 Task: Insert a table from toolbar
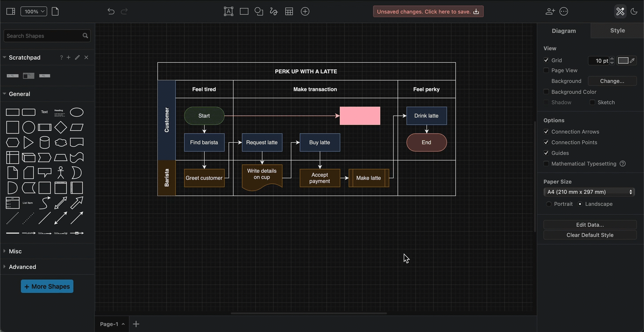tap(289, 12)
